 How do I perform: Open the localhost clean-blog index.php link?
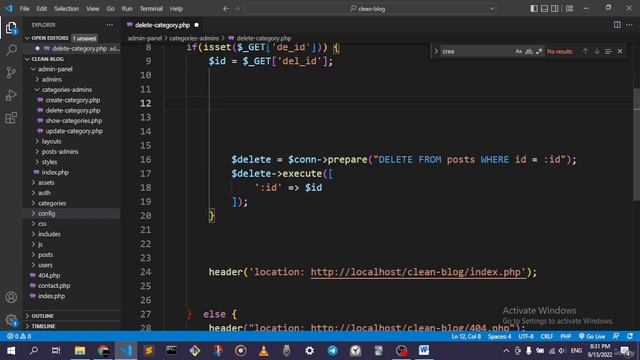click(x=418, y=272)
